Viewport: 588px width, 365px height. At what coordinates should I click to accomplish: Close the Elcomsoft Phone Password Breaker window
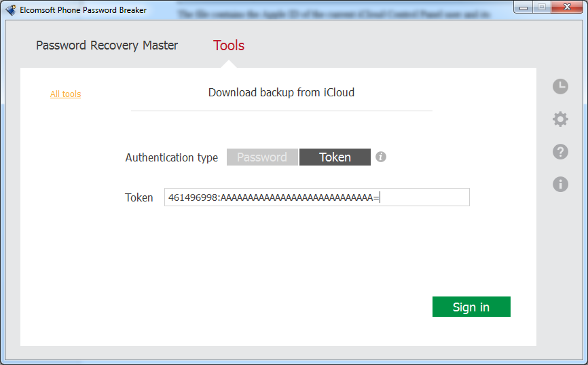coord(567,7)
